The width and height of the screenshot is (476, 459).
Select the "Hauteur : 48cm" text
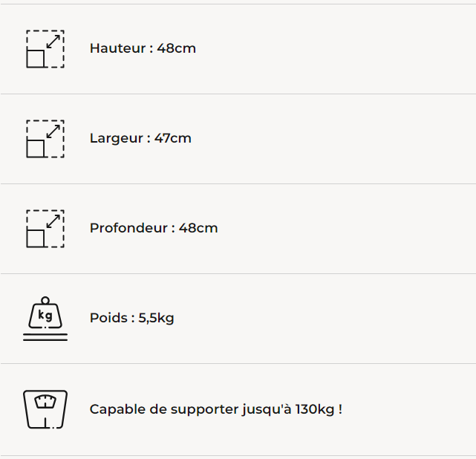click(x=143, y=48)
